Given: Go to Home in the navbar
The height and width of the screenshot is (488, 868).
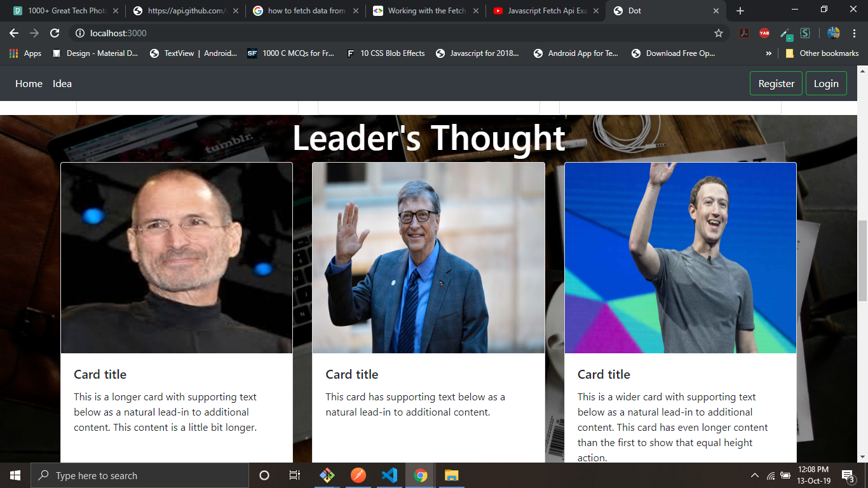Looking at the screenshot, I should tap(29, 83).
